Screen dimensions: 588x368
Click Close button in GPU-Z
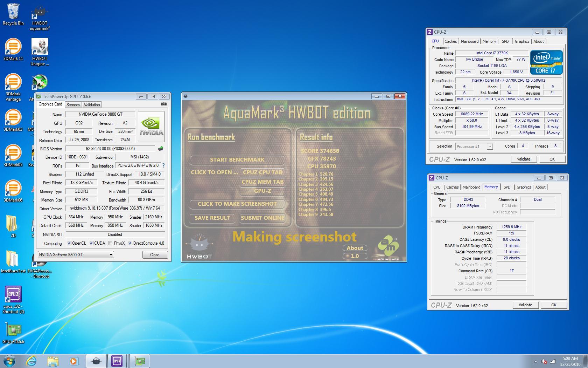[155, 255]
